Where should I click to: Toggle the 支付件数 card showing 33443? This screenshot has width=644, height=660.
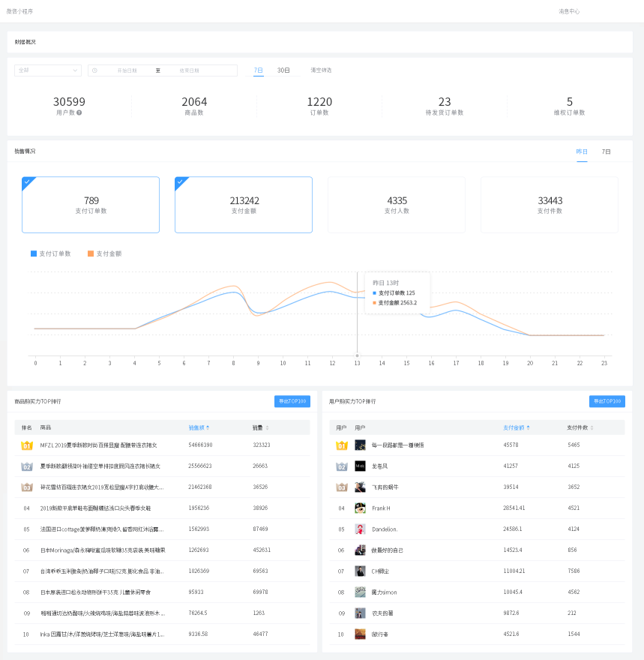(550, 205)
